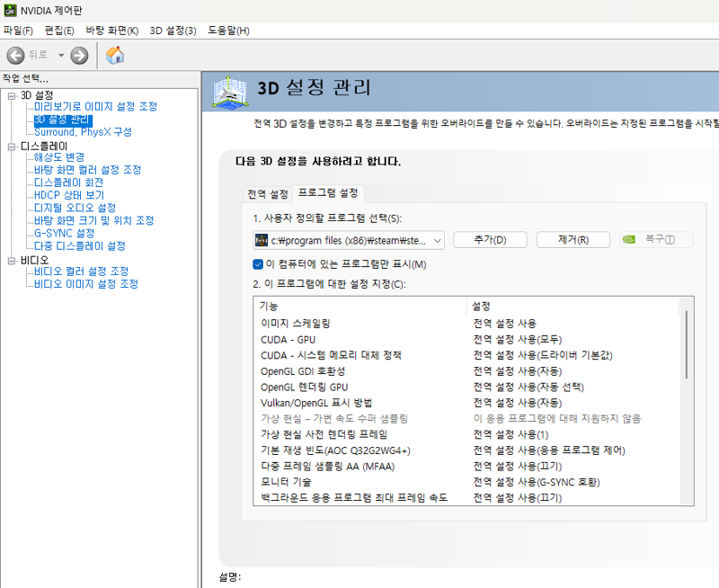719x588 pixels.
Task: Click 전역 설정 사용(드라이버 기본값) value
Action: coord(543,355)
